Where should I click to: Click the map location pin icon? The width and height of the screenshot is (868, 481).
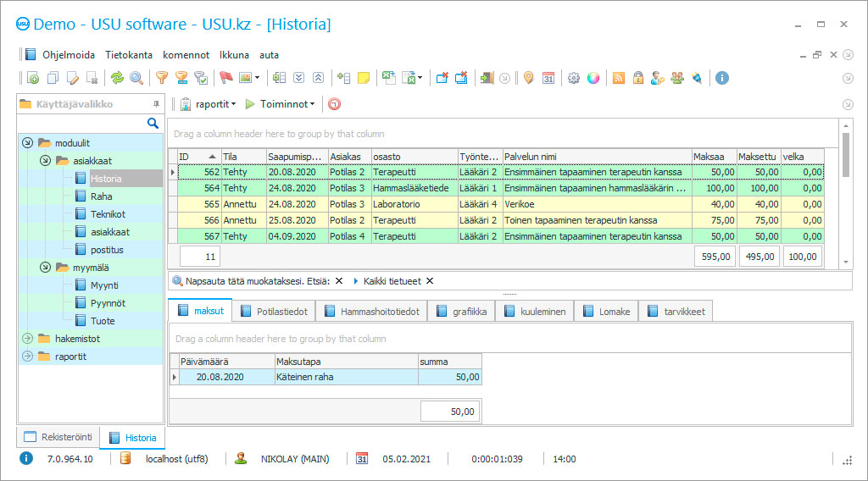tap(528, 78)
